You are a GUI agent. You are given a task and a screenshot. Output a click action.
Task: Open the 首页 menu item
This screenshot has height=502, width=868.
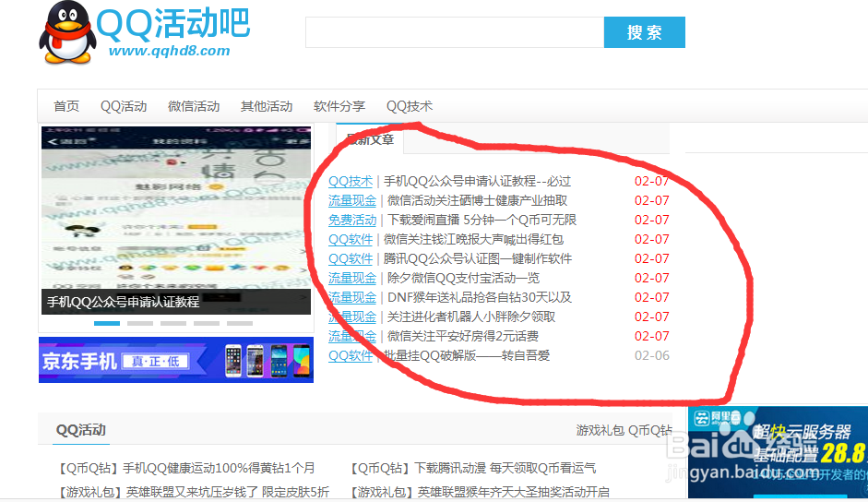[x=66, y=106]
